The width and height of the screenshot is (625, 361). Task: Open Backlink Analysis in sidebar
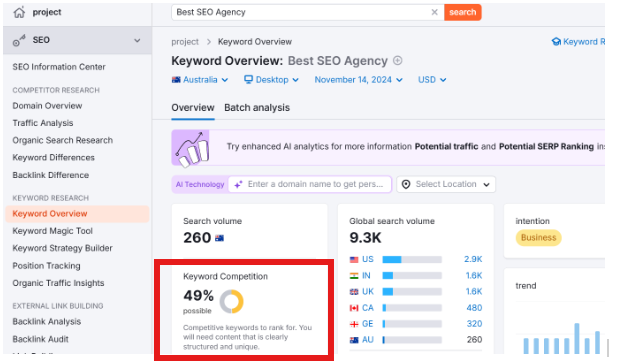[47, 322]
